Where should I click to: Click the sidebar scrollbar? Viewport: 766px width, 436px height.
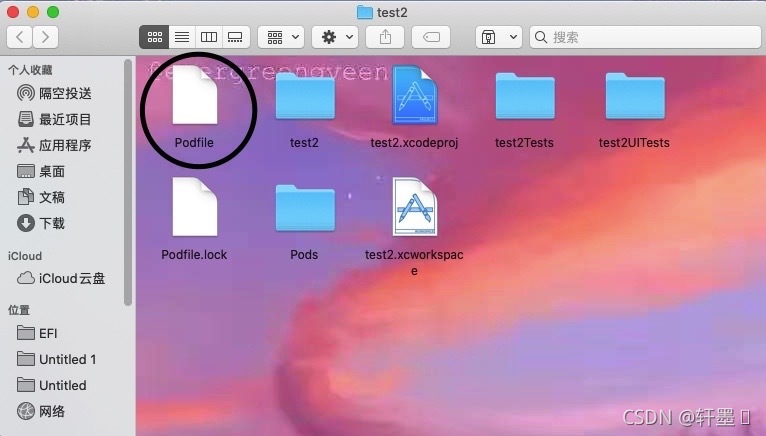[x=128, y=183]
